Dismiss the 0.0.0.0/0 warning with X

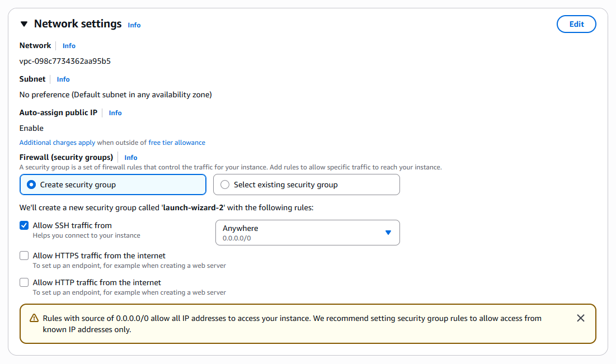pyautogui.click(x=581, y=318)
